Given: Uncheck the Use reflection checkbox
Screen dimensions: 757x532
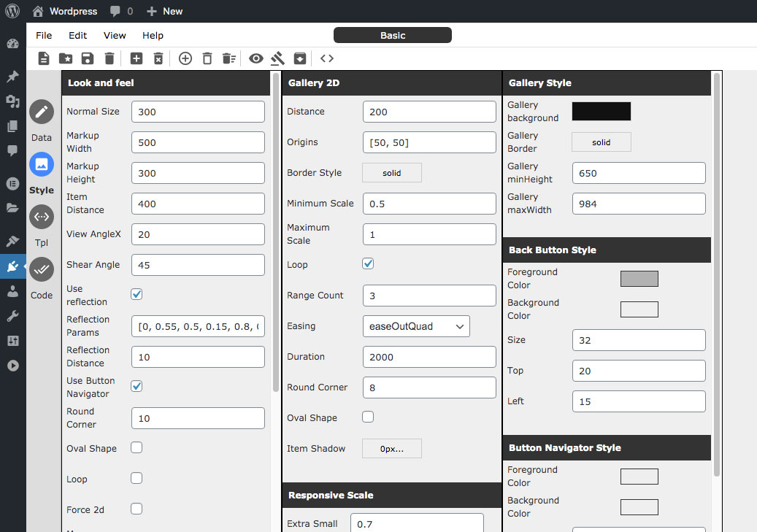Looking at the screenshot, I should coord(137,294).
